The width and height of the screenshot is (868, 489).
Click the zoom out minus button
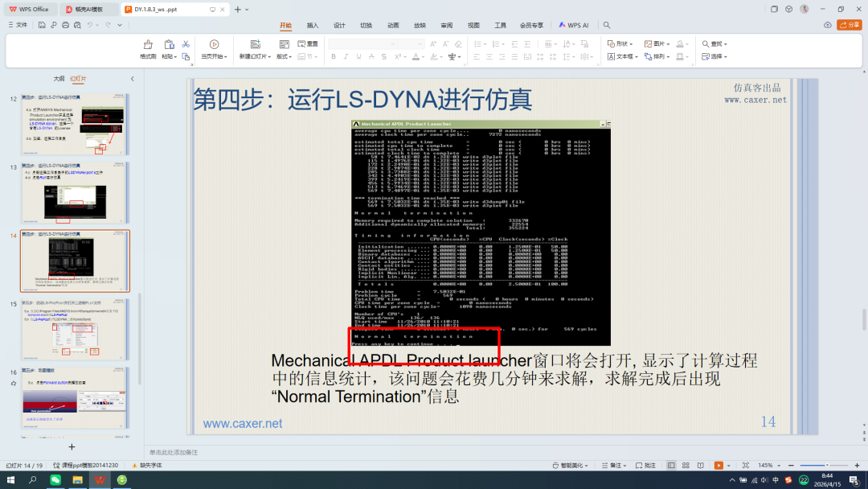[791, 466]
